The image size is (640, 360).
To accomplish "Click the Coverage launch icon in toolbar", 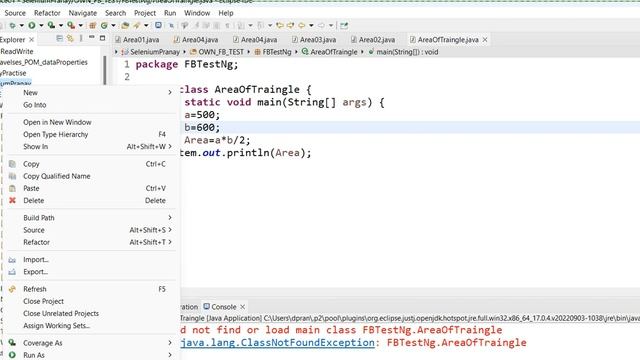I will tap(51, 25).
